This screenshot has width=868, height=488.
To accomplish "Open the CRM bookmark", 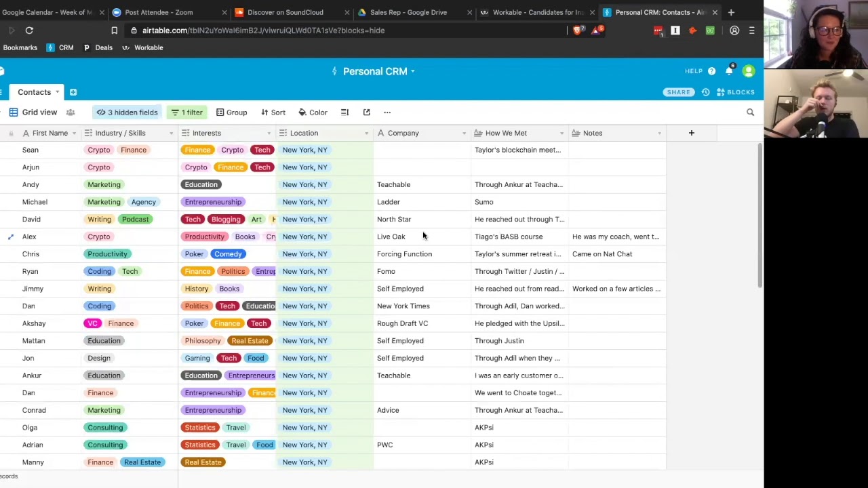I will [60, 47].
